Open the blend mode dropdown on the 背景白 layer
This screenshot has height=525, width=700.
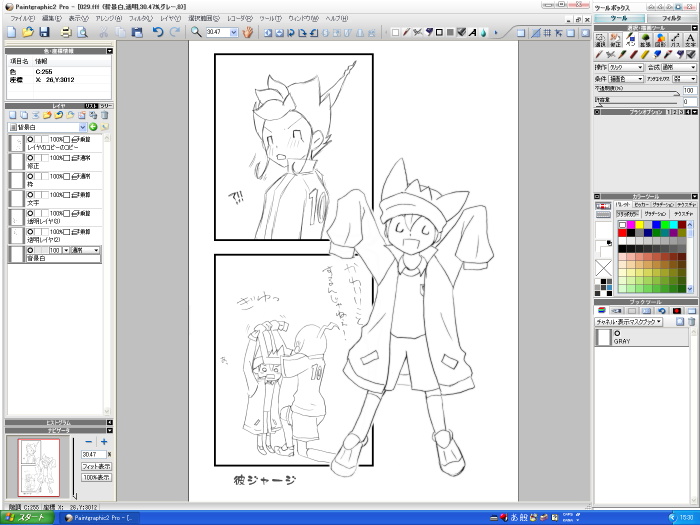click(x=85, y=250)
